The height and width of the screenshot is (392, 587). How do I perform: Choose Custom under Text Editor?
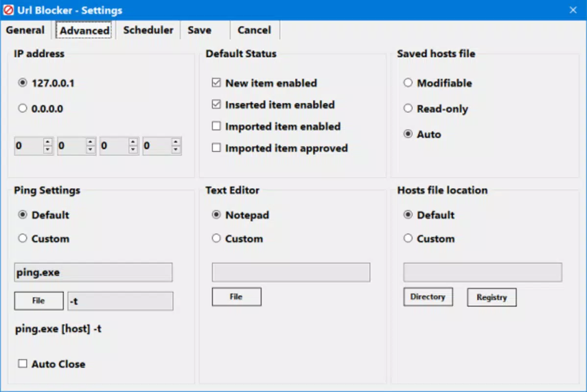[237, 239]
